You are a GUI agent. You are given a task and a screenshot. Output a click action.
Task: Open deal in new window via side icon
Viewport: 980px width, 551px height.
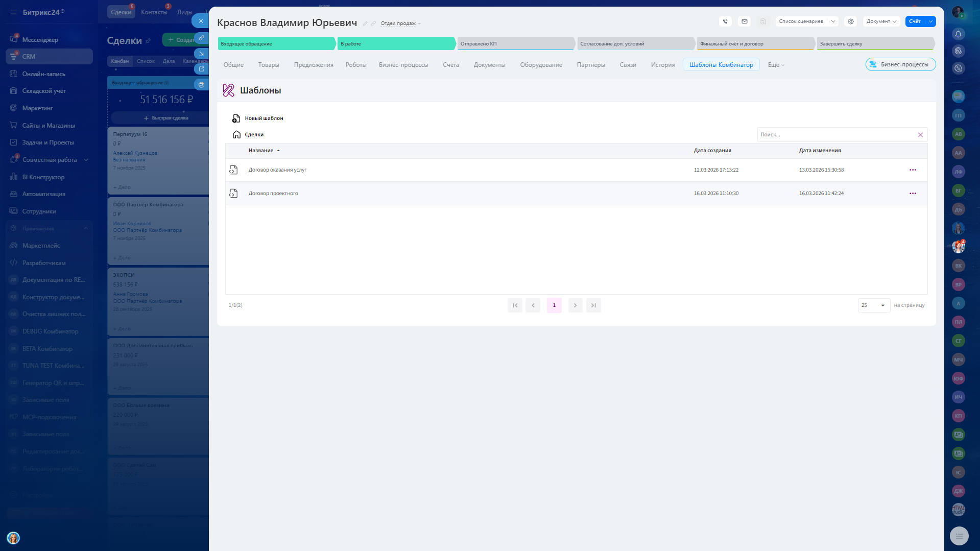[x=202, y=69]
